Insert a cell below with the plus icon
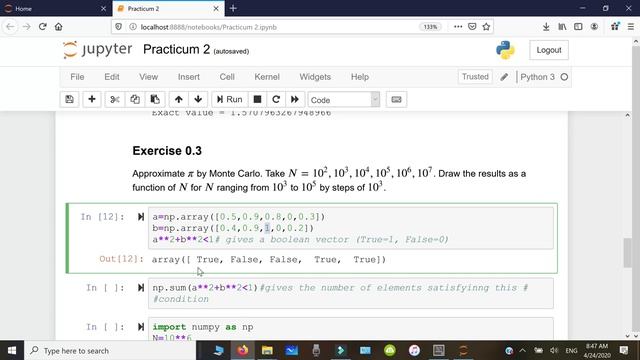 point(92,99)
